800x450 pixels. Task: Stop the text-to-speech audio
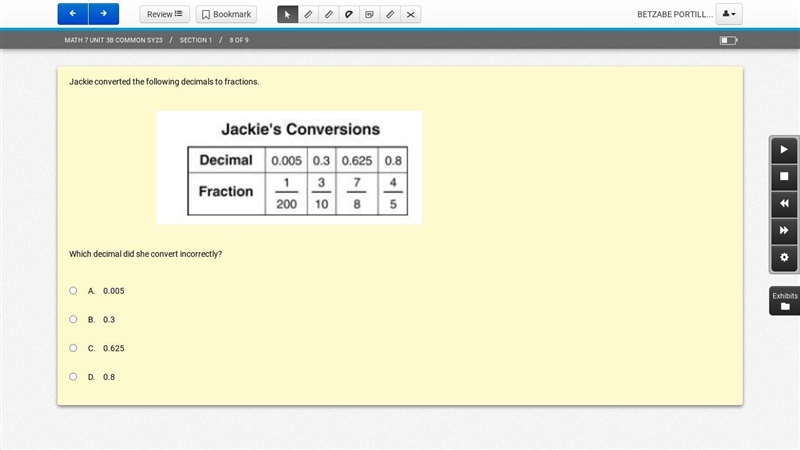pos(784,177)
